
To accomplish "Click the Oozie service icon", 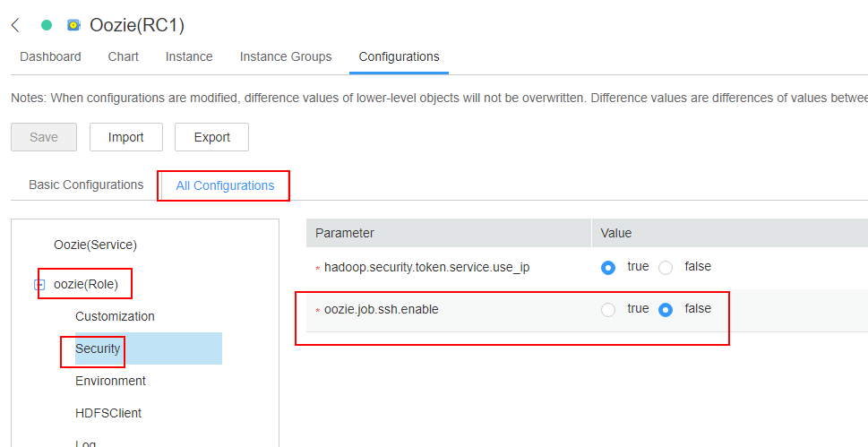I will click(x=73, y=25).
